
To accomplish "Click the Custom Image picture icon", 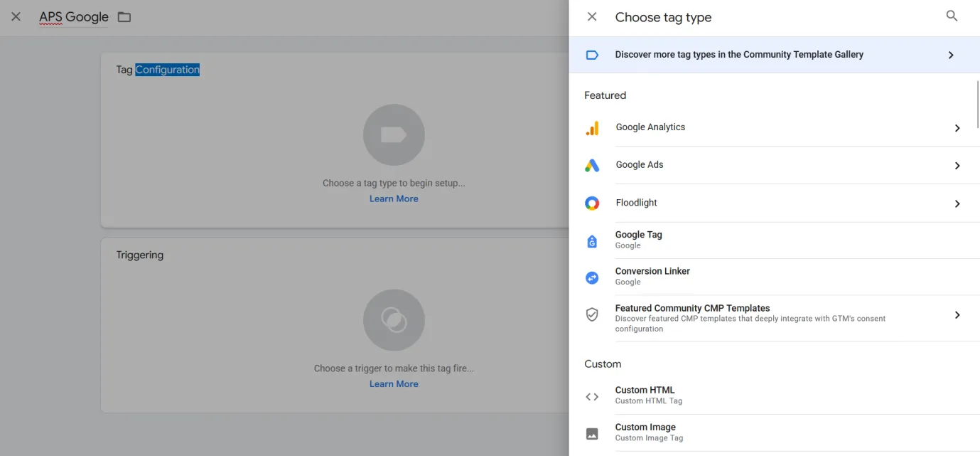I will coord(592,433).
